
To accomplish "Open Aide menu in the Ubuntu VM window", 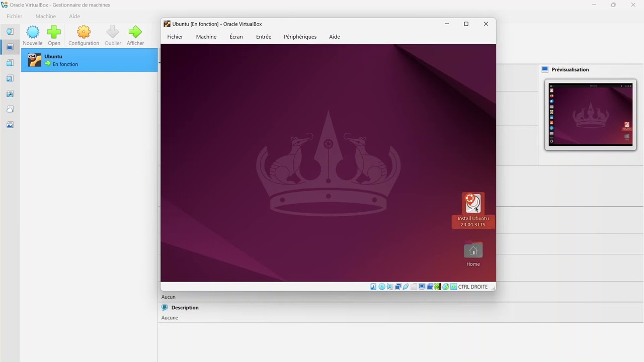I will coord(335,37).
